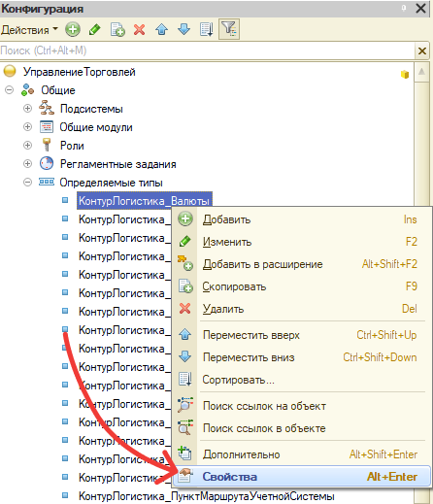
Task: Click the Ins shortcut label beside Добавить
Action: pyautogui.click(x=410, y=219)
